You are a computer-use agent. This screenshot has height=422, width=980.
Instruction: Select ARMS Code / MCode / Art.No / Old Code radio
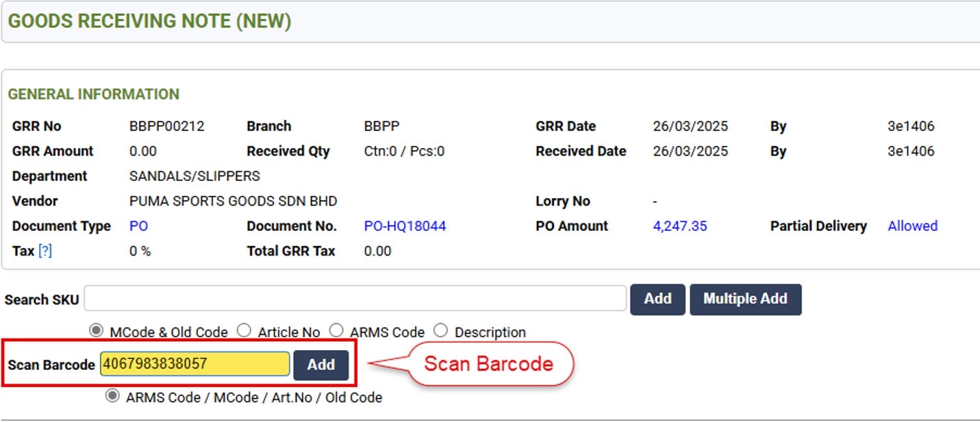pos(112,397)
